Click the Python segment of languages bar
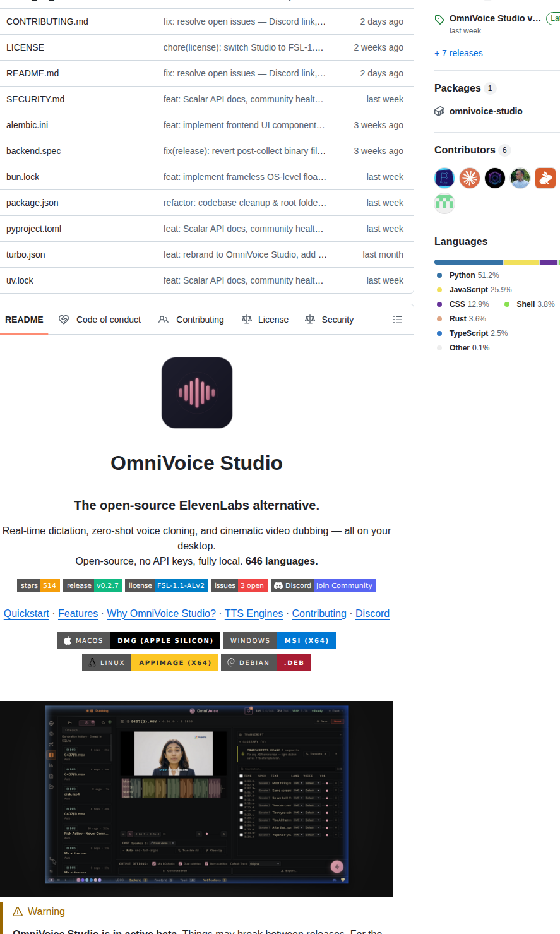560x934 pixels. (468, 261)
